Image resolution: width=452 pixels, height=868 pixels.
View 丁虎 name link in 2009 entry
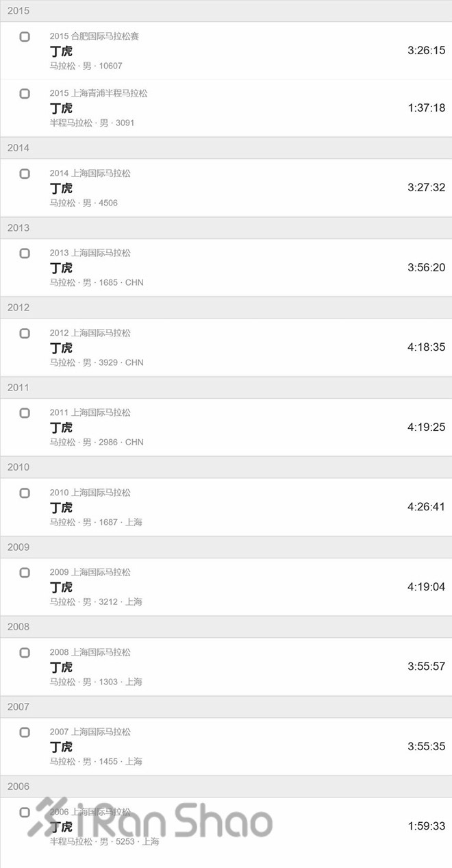point(58,586)
